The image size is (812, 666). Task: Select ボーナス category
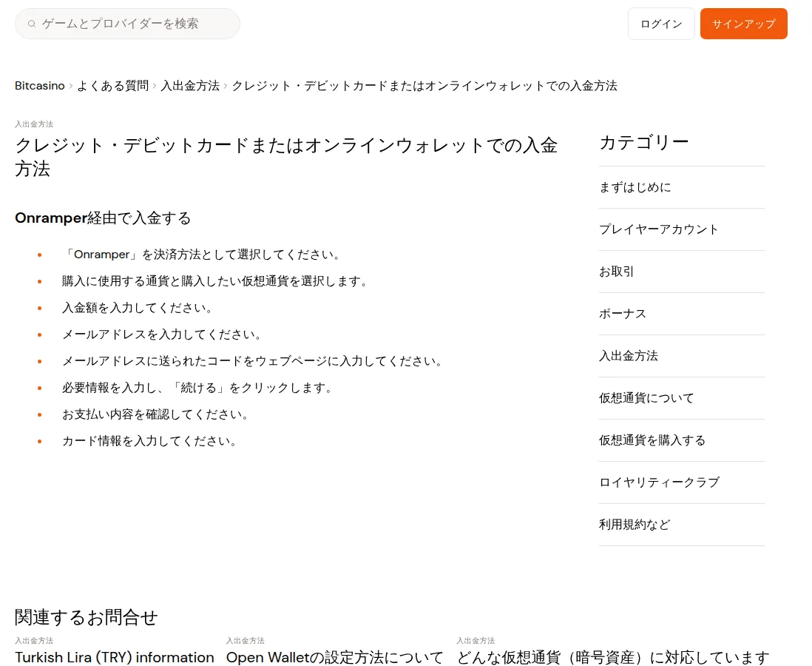(x=682, y=314)
